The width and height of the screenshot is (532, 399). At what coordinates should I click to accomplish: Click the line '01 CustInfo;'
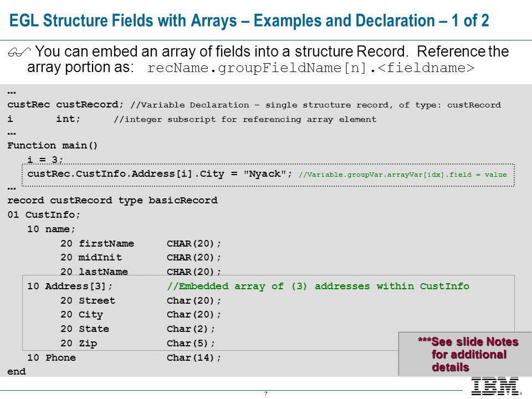tap(44, 215)
